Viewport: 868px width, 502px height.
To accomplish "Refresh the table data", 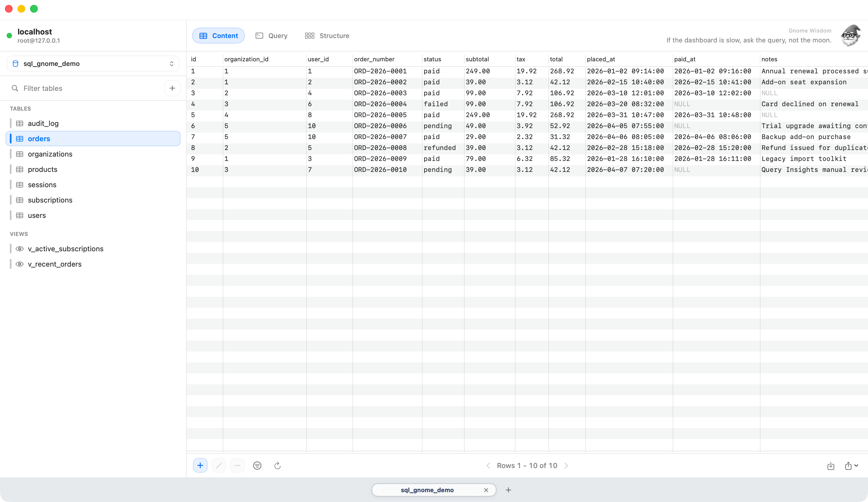I will point(277,466).
